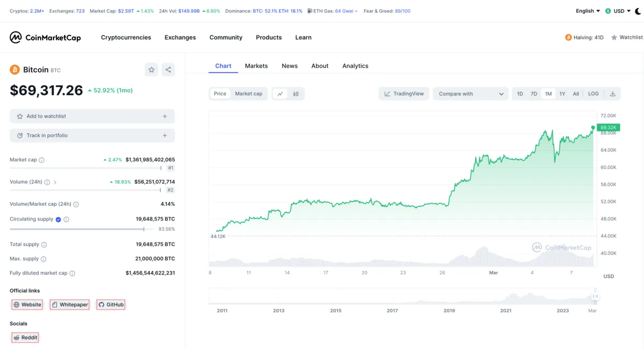Download chart data icon
Viewport: 644px width, 349px height.
coord(612,94)
